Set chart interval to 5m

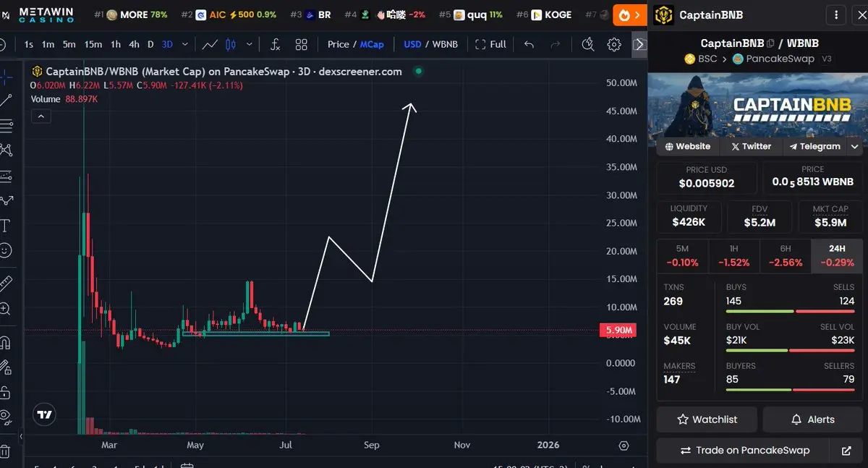[x=69, y=44]
